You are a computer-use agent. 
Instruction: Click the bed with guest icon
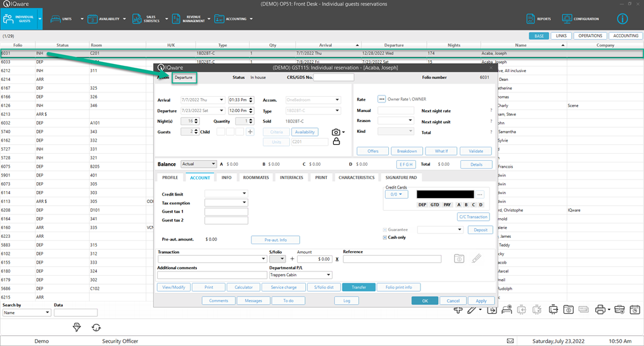507,309
